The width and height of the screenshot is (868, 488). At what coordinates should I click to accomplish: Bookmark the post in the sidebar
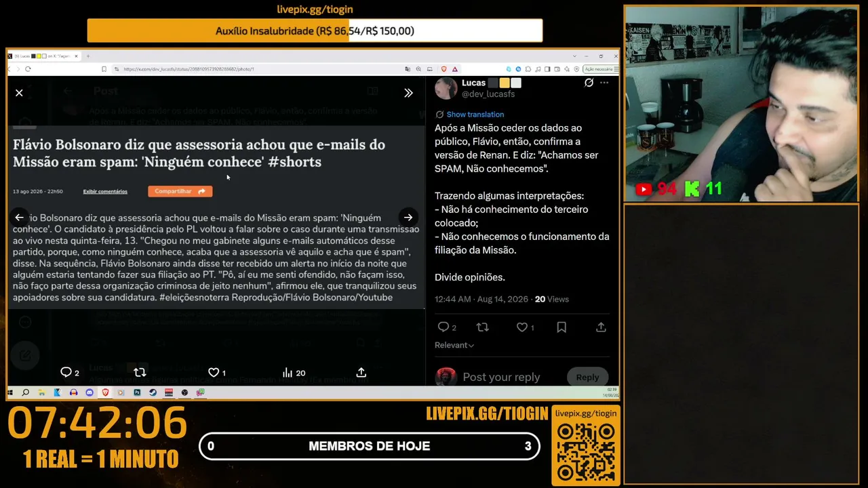tap(561, 327)
